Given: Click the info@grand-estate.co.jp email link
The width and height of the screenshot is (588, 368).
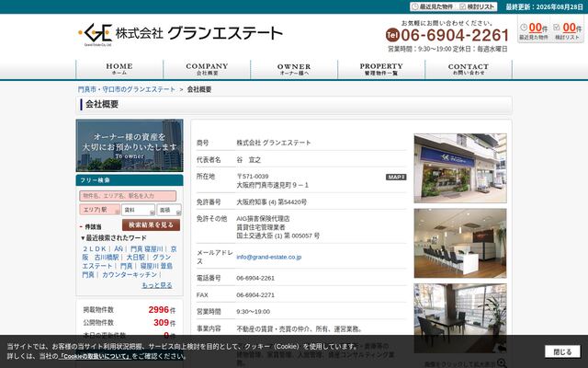Looking at the screenshot, I should (x=268, y=257).
